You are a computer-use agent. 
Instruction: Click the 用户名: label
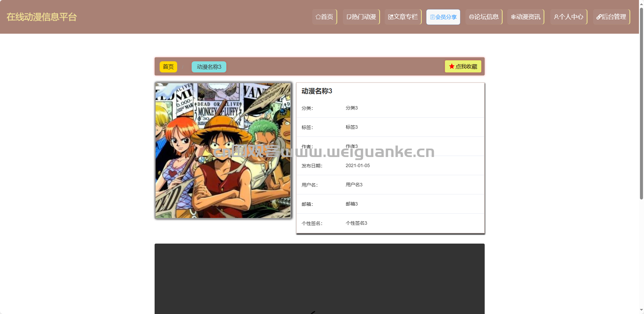pyautogui.click(x=310, y=185)
